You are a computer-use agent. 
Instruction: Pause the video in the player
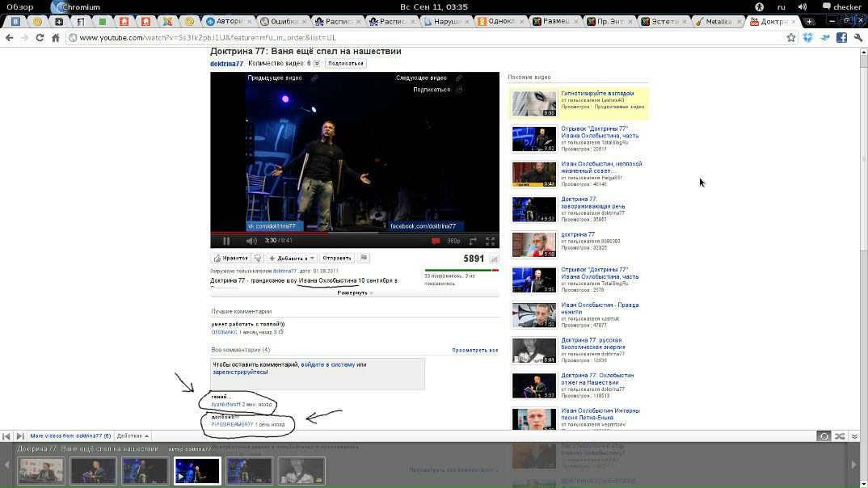[226, 241]
